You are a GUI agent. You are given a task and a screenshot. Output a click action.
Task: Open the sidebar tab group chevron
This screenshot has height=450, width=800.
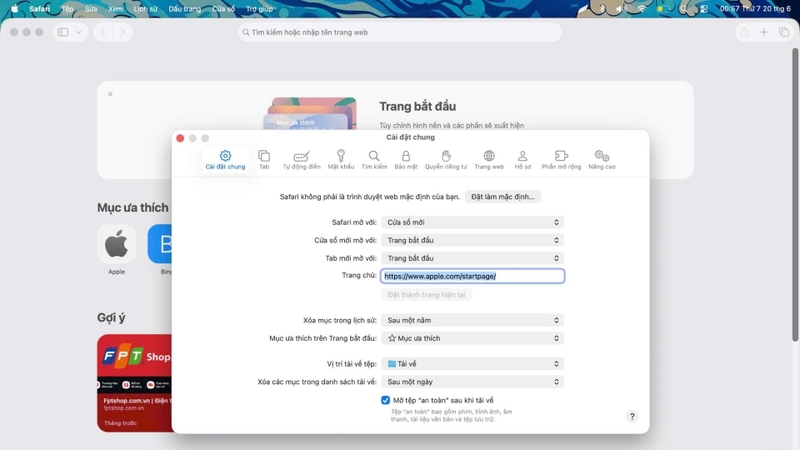point(79,32)
